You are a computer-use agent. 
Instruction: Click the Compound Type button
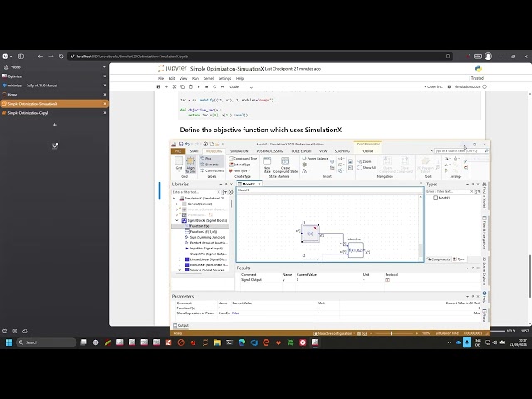tap(243, 159)
